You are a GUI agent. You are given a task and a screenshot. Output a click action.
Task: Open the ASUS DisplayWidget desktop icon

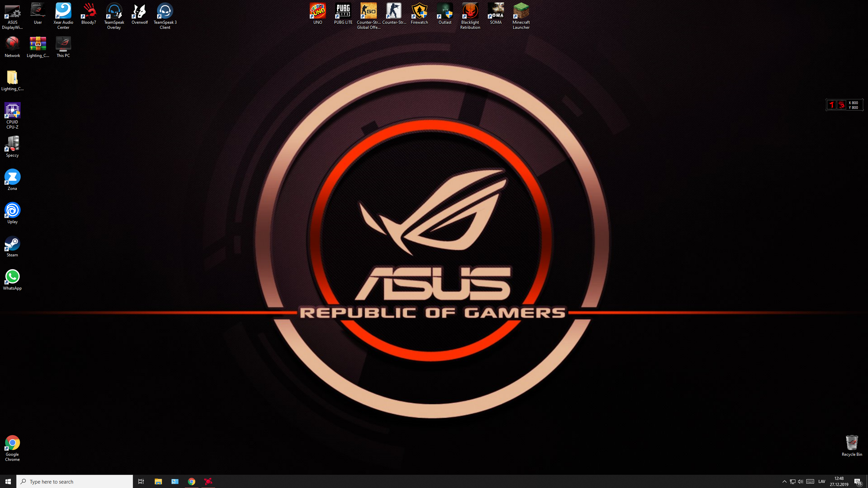[12, 16]
